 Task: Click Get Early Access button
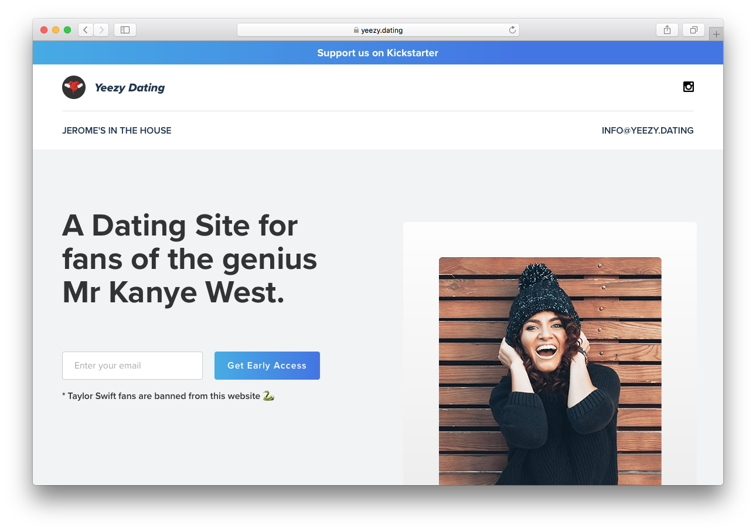click(267, 366)
